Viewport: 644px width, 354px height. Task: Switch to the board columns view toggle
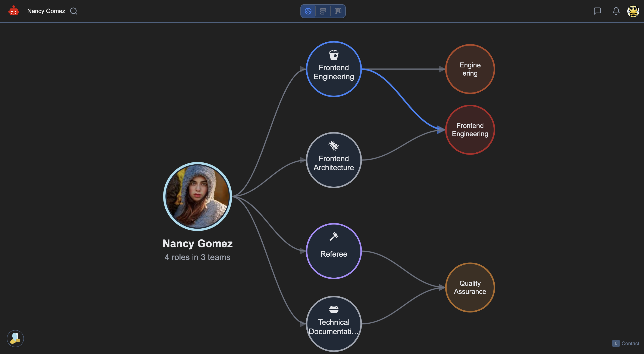pyautogui.click(x=338, y=11)
